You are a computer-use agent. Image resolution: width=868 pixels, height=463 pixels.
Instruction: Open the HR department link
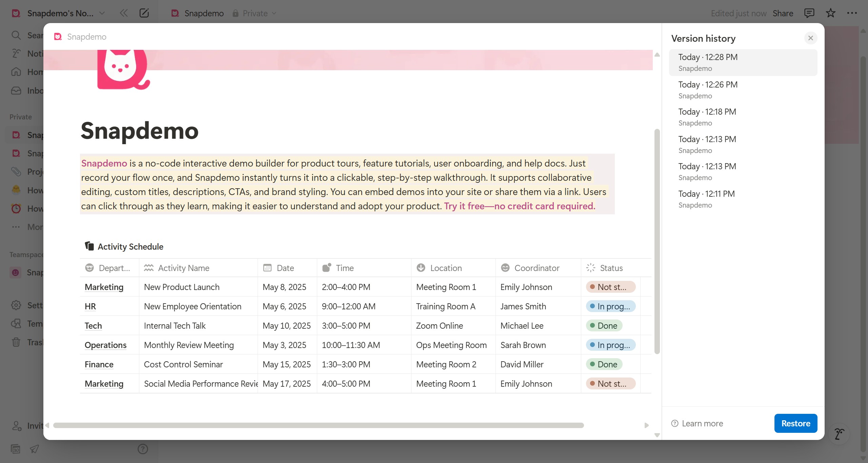point(90,306)
